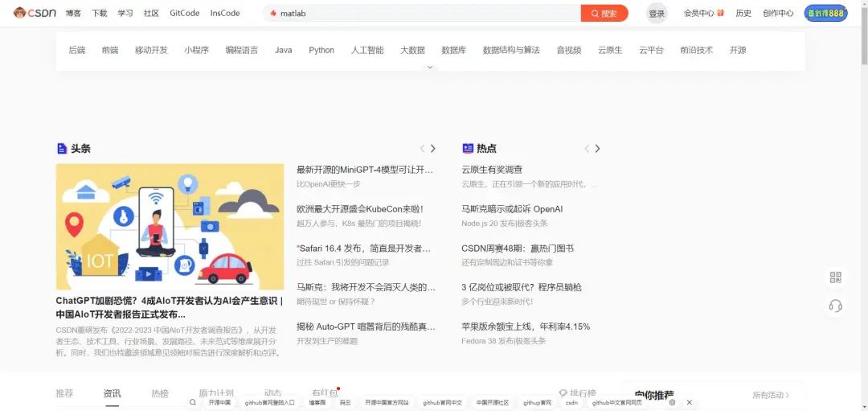868x411 pixels.
Task: Expand the category bar with the down chevron
Action: pyautogui.click(x=430, y=67)
